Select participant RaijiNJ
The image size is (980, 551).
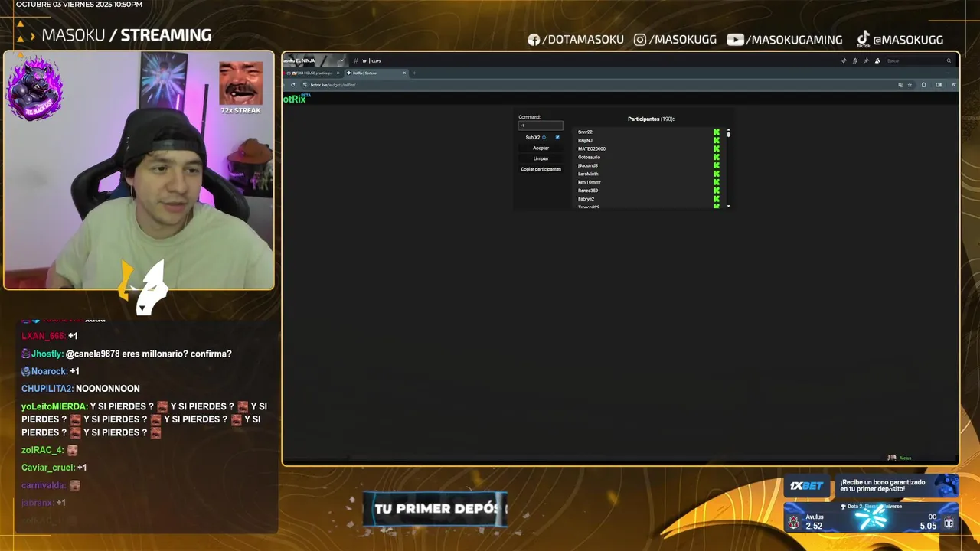pyautogui.click(x=585, y=140)
